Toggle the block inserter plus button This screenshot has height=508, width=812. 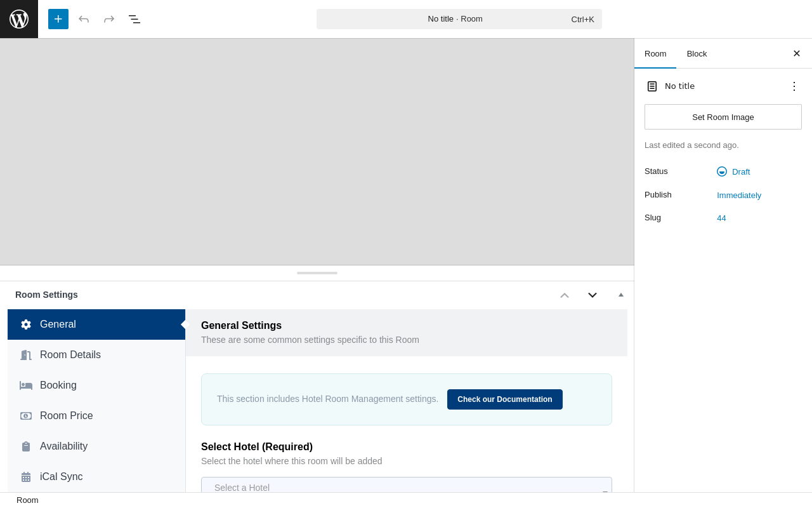[x=58, y=19]
